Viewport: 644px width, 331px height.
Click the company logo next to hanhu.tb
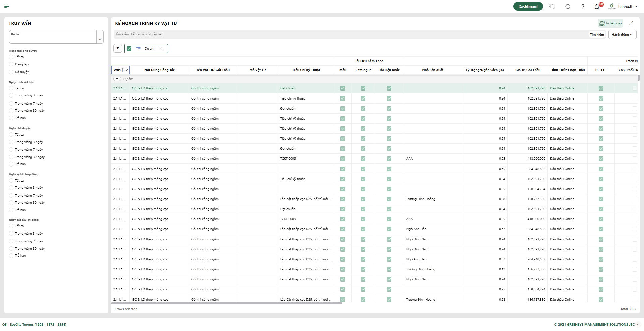612,6
